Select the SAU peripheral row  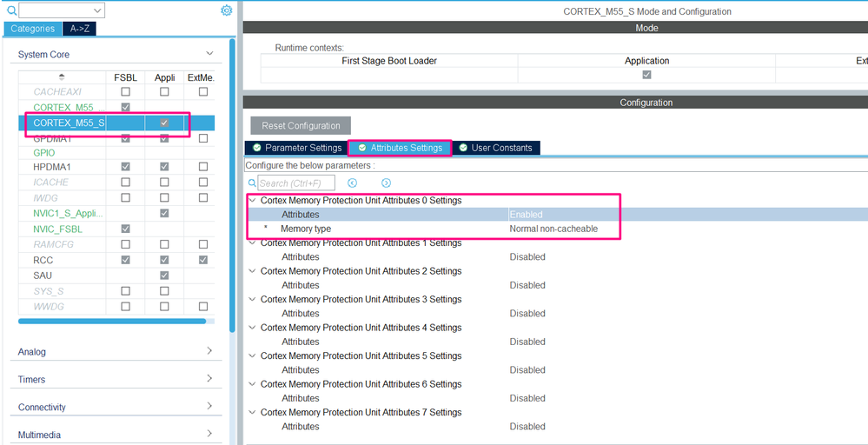[43, 275]
